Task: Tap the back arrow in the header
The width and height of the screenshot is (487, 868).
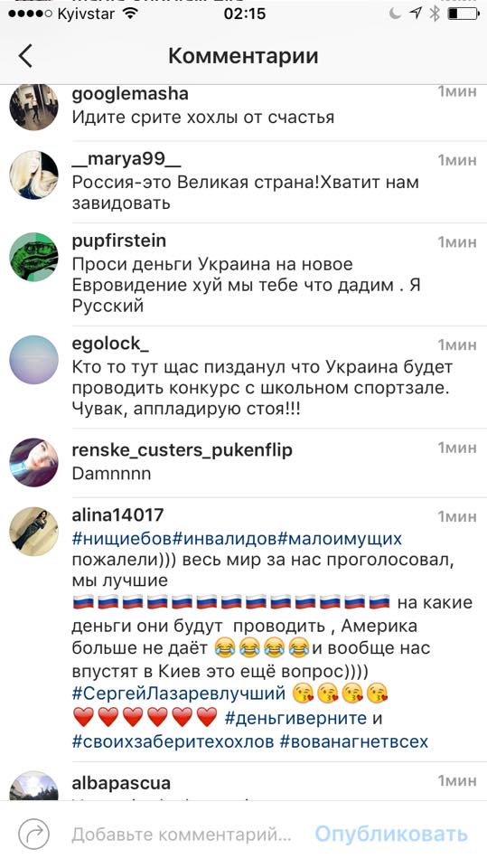Action: point(25,56)
